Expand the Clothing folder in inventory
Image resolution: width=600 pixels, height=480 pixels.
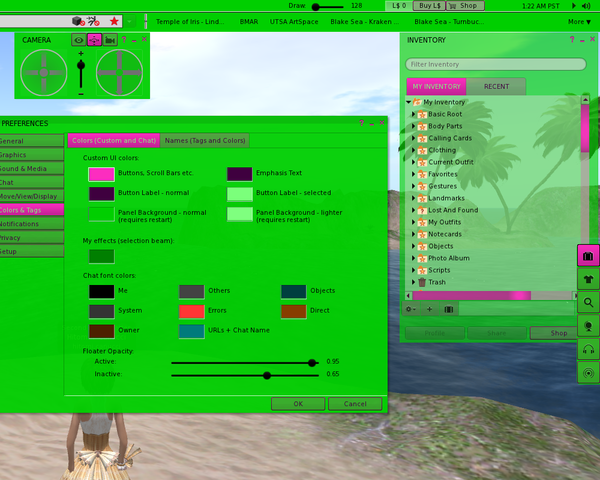pyautogui.click(x=413, y=150)
